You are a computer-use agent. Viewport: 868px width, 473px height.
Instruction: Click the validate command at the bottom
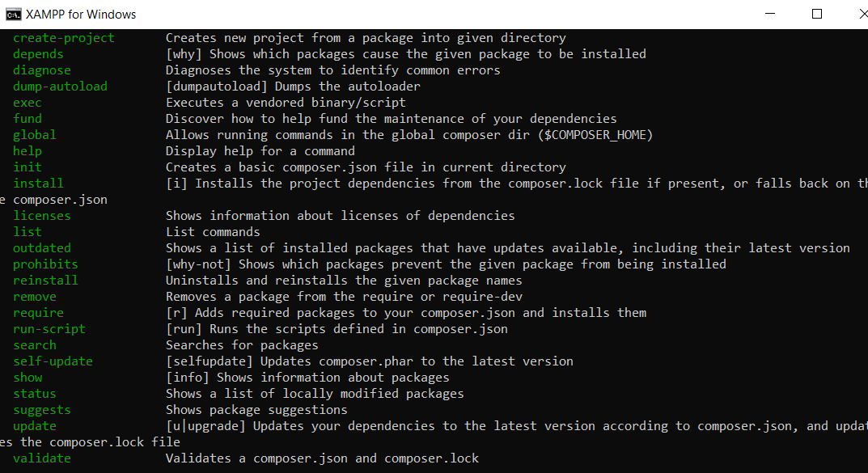pos(42,458)
